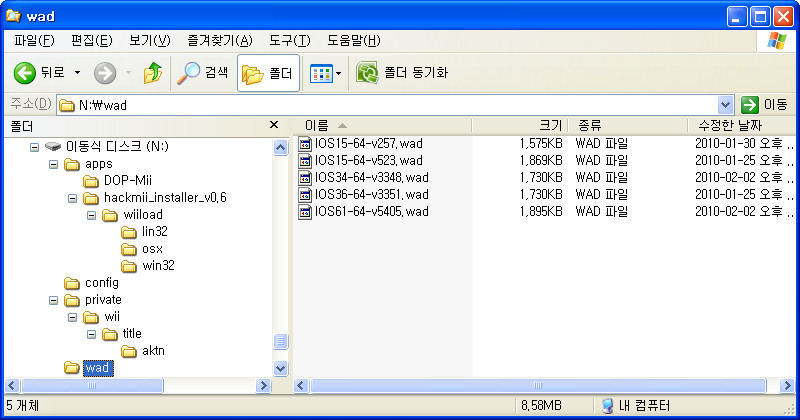Image resolution: width=800 pixels, height=420 pixels.
Task: Click the folder tree scroll-up arrow
Action: coord(281,147)
